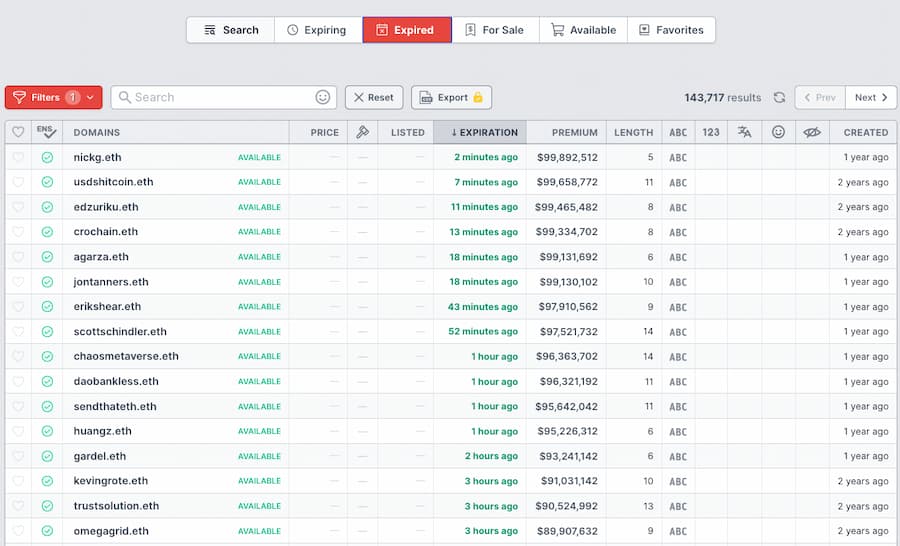This screenshot has height=546, width=900.
Task: Click the Export button
Action: point(451,98)
